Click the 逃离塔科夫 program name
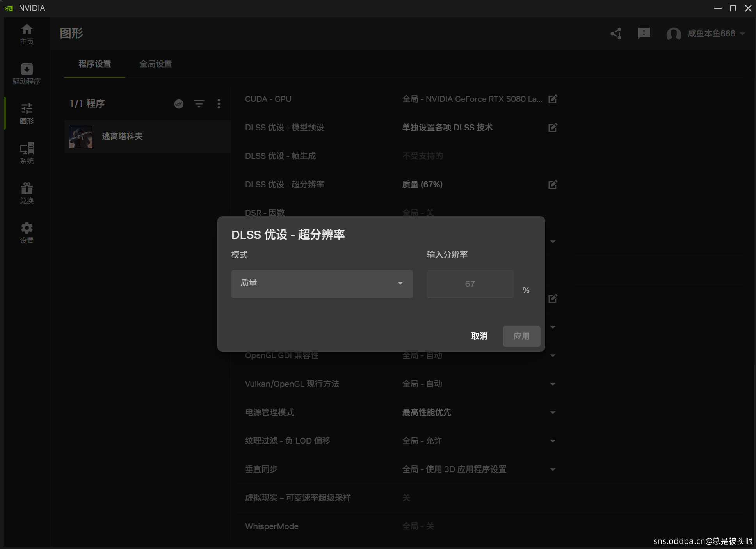Viewport: 756px width, 549px height. coord(122,137)
